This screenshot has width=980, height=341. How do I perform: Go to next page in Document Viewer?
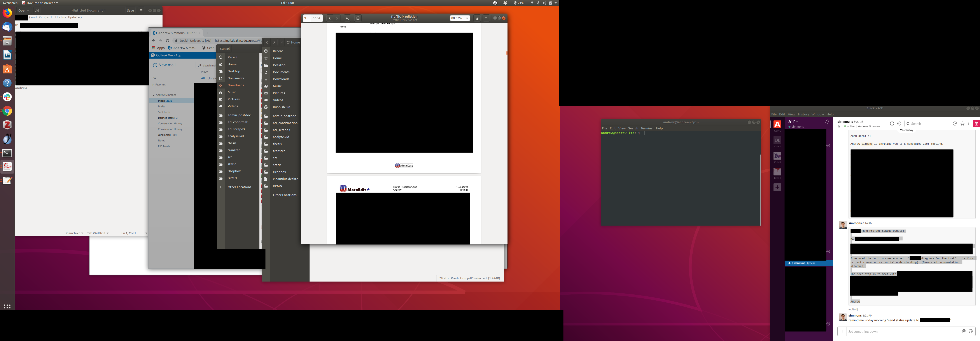coord(337,18)
